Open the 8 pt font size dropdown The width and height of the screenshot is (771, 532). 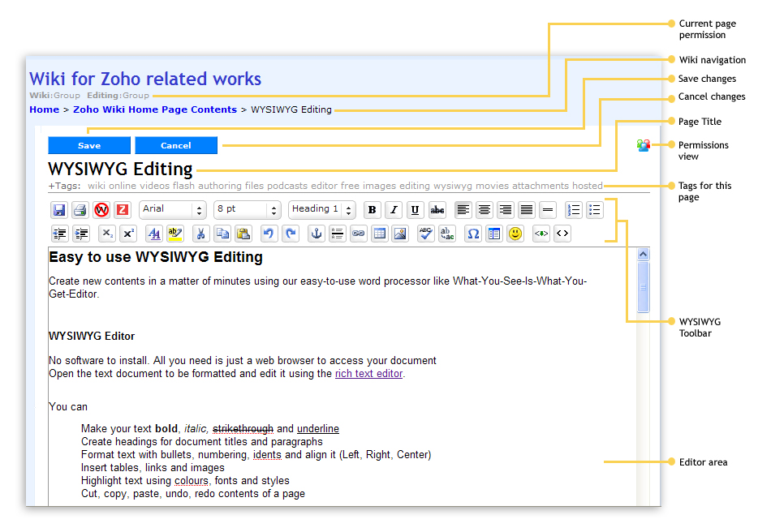(248, 210)
